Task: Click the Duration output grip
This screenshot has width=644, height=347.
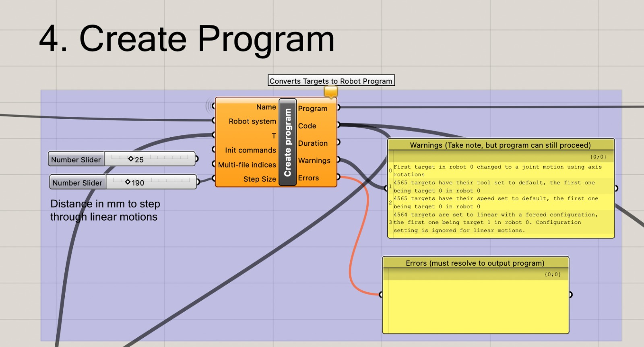Action: 339,142
